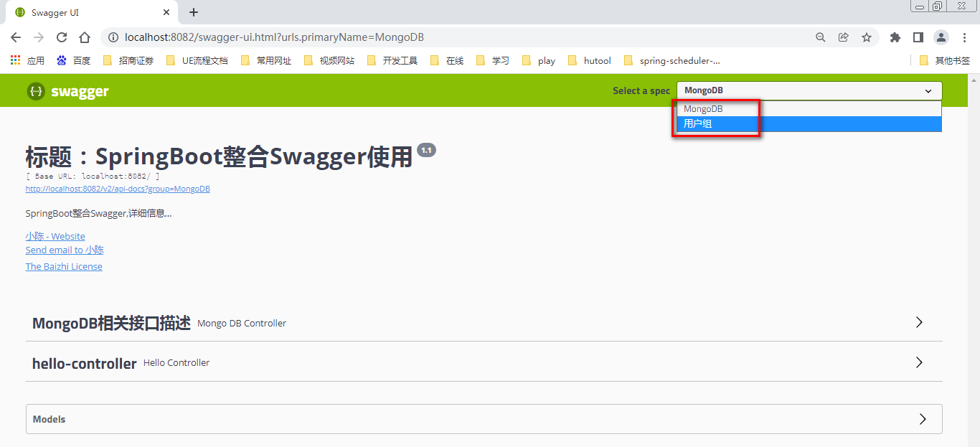Click the Select a spec MongoDB dropdown
The width and height of the screenshot is (980, 447).
click(809, 90)
